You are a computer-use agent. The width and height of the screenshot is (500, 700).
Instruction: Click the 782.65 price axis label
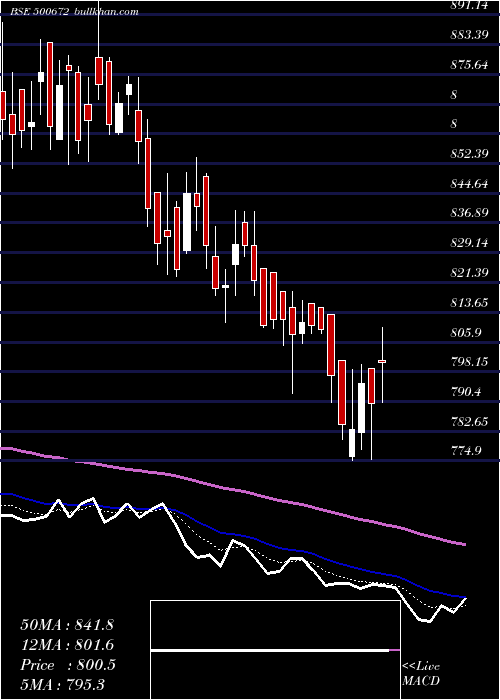470,421
